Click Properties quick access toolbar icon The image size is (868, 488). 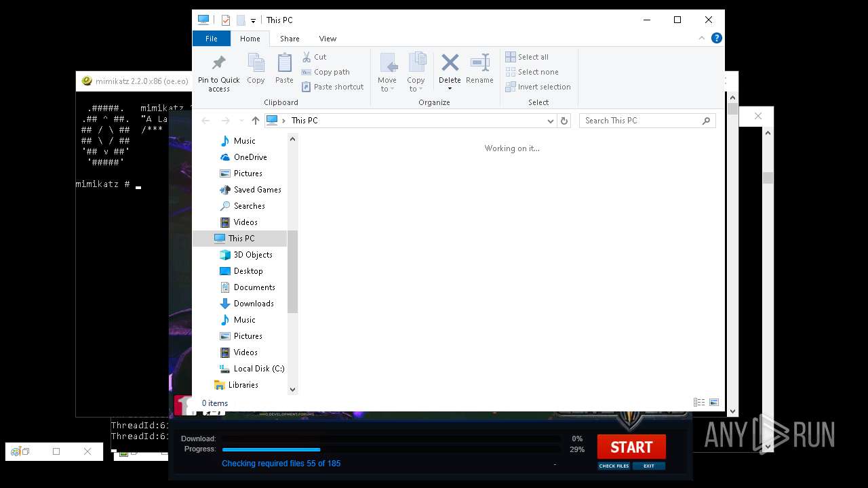[226, 20]
